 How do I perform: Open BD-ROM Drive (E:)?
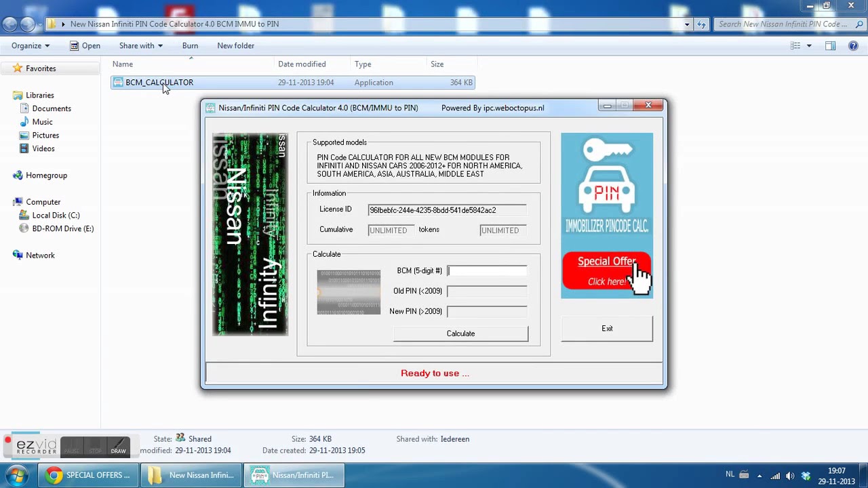point(63,228)
